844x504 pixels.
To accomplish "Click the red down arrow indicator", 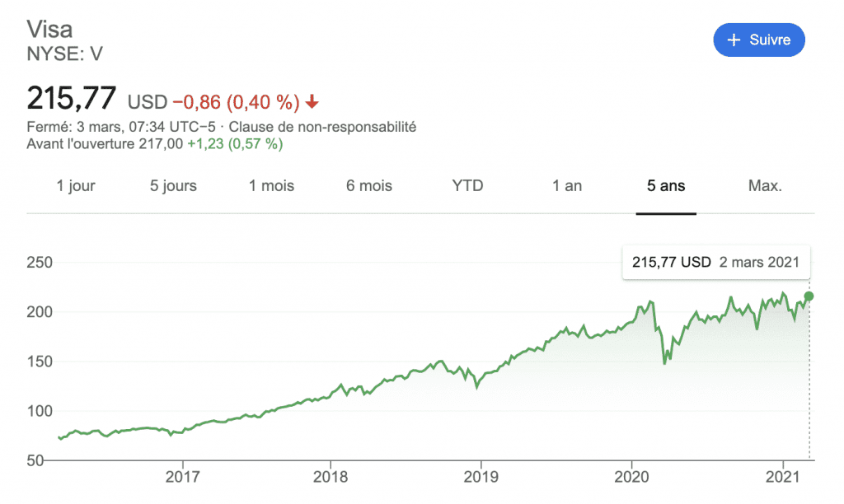I will point(312,102).
